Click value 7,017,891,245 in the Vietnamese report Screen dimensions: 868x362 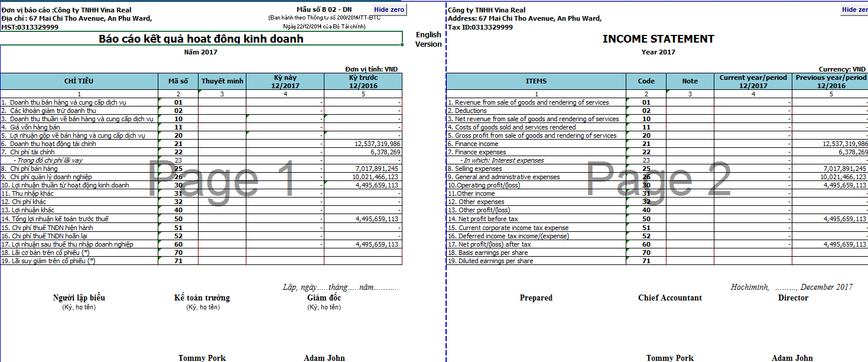[377, 169]
